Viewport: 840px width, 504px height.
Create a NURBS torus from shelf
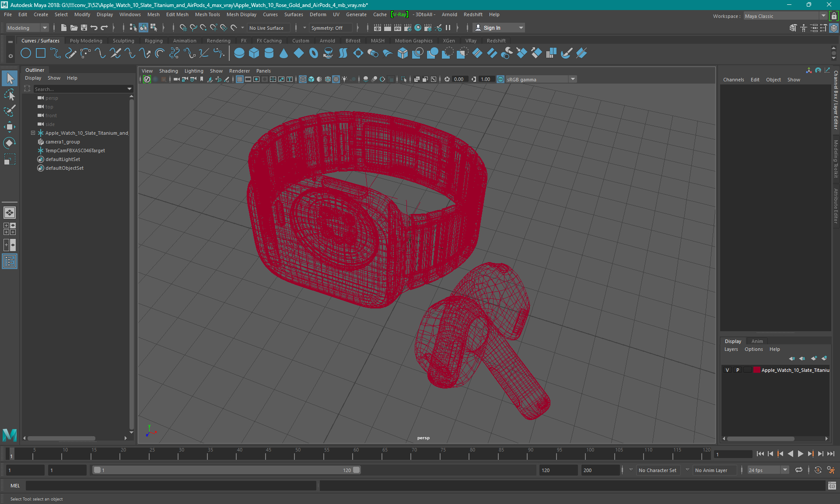(x=314, y=53)
